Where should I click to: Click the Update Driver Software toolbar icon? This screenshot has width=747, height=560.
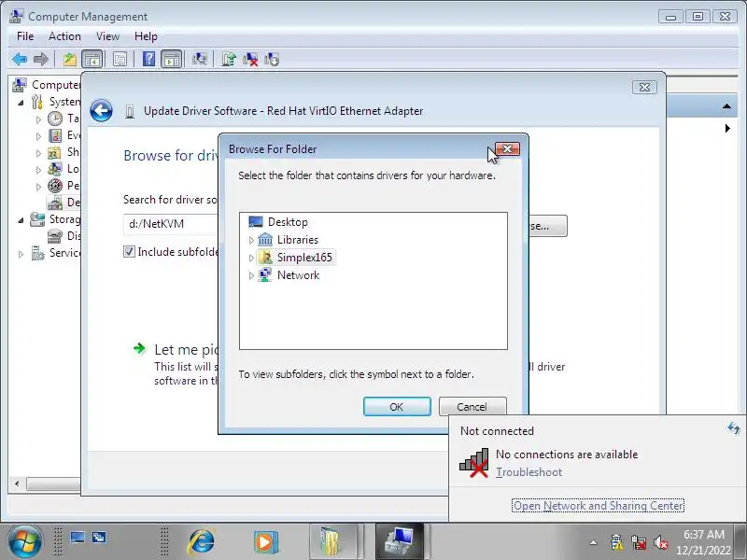click(229, 60)
